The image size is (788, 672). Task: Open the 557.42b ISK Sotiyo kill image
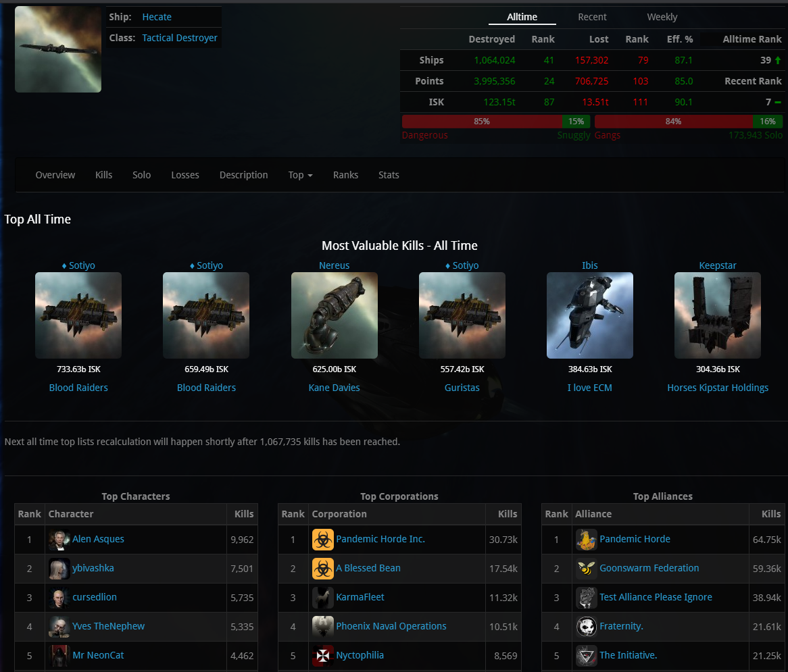[462, 315]
